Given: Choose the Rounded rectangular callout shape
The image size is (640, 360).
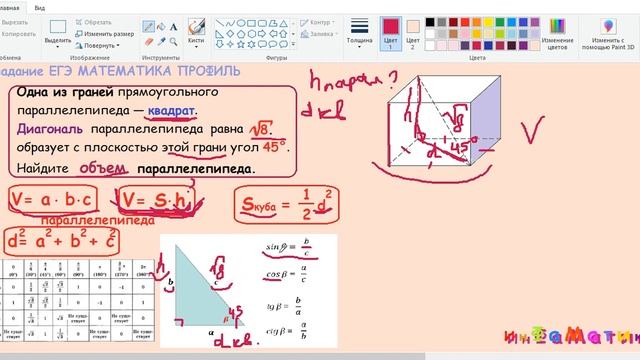Looking at the screenshot, I should coord(262,44).
